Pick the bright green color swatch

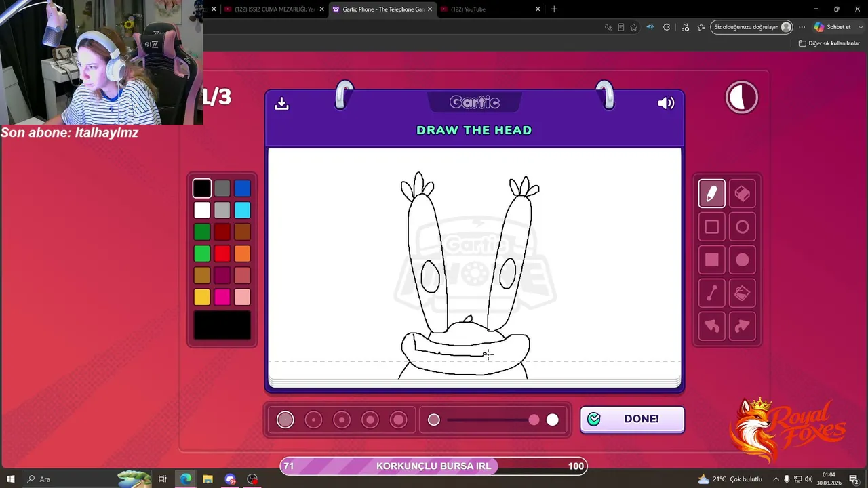(202, 253)
